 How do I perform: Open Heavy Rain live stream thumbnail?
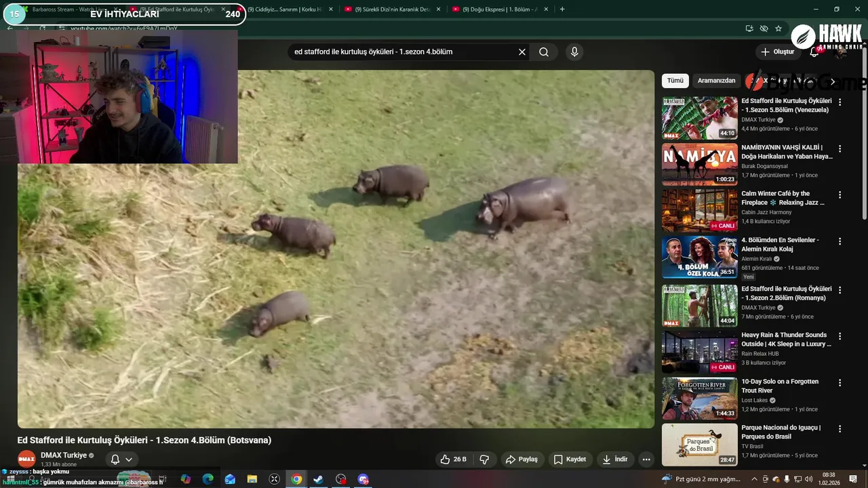(x=699, y=352)
